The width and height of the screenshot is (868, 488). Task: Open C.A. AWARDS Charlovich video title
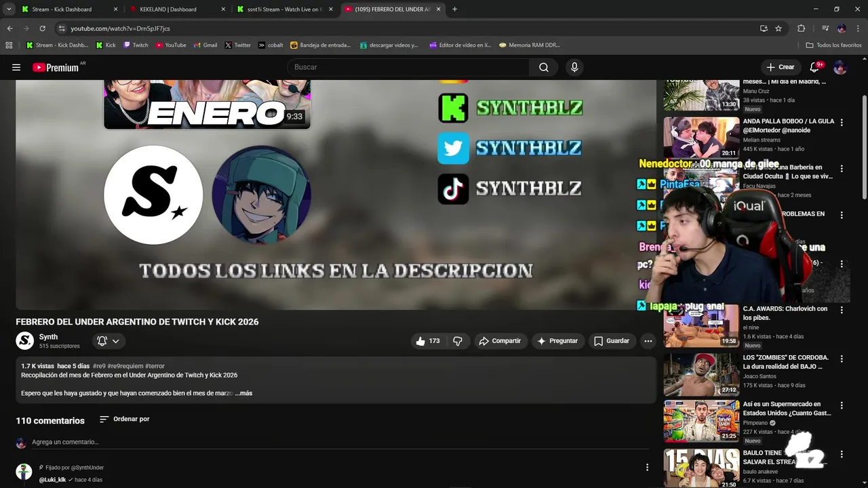click(x=785, y=313)
